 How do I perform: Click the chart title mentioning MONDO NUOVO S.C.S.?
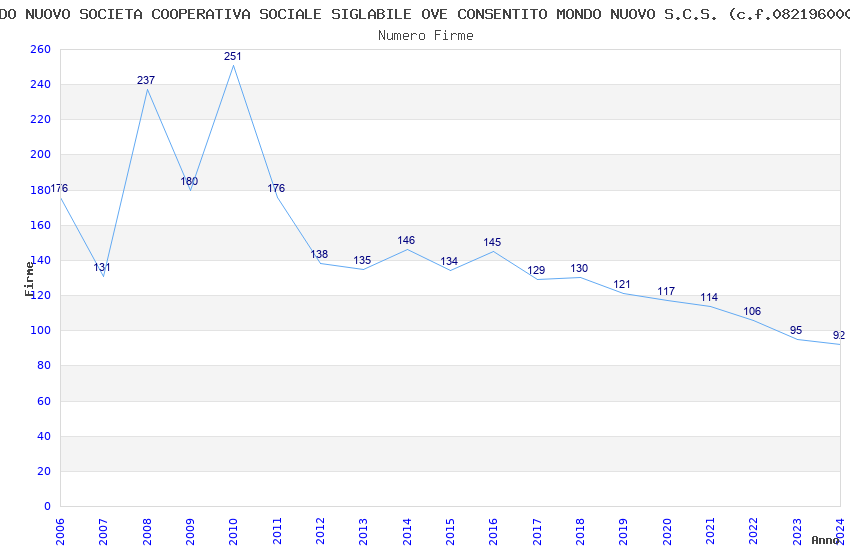(425, 14)
